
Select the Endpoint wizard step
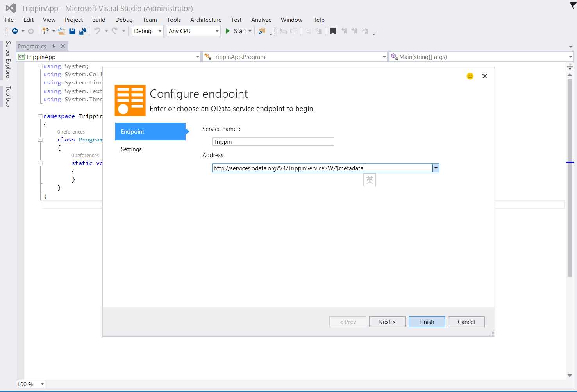point(150,132)
